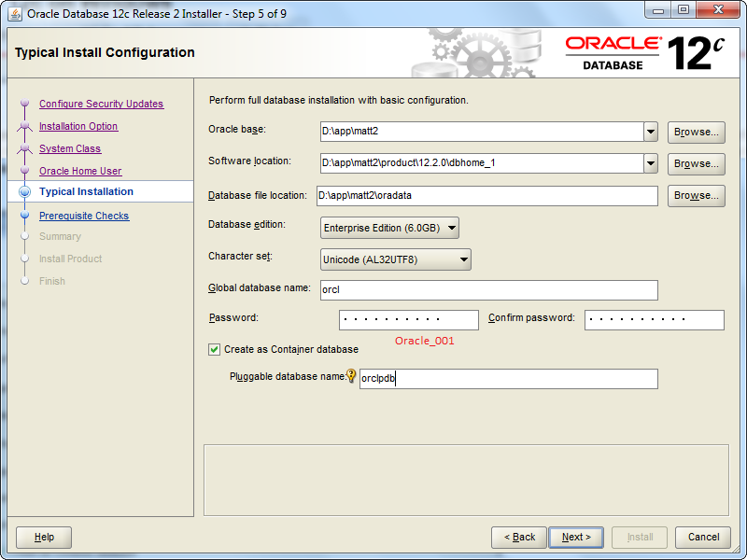Viewport: 747px width, 560px height.
Task: Click the Back button
Action: tap(519, 537)
